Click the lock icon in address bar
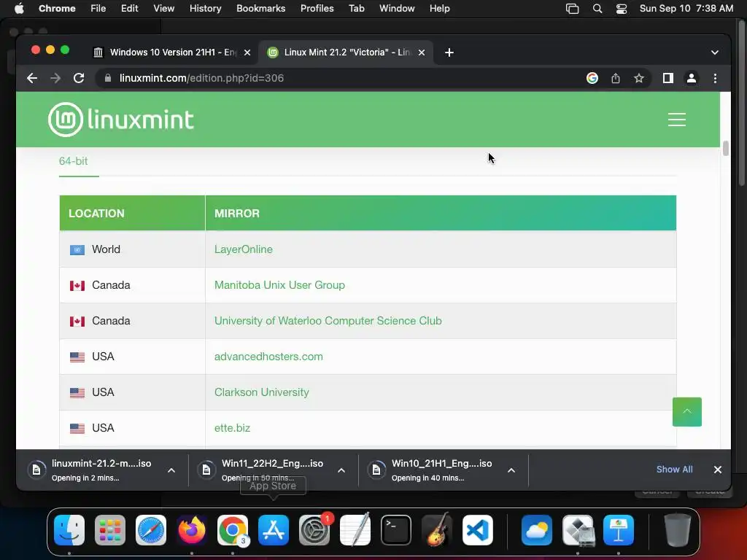747x560 pixels. pos(108,78)
